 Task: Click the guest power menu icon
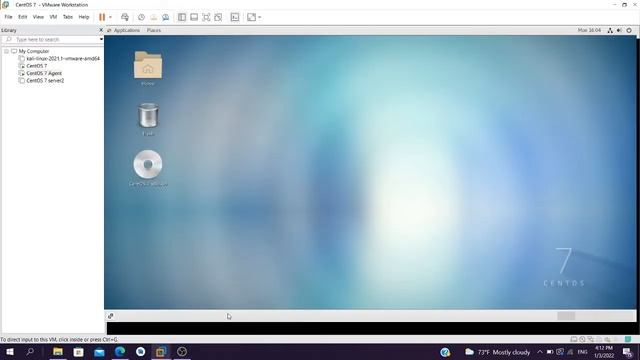click(x=629, y=31)
